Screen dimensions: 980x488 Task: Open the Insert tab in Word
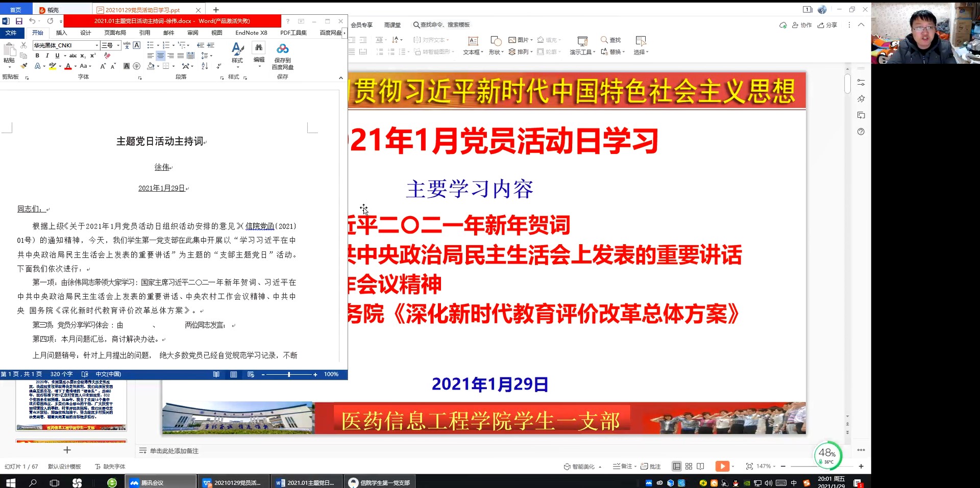[x=61, y=33]
